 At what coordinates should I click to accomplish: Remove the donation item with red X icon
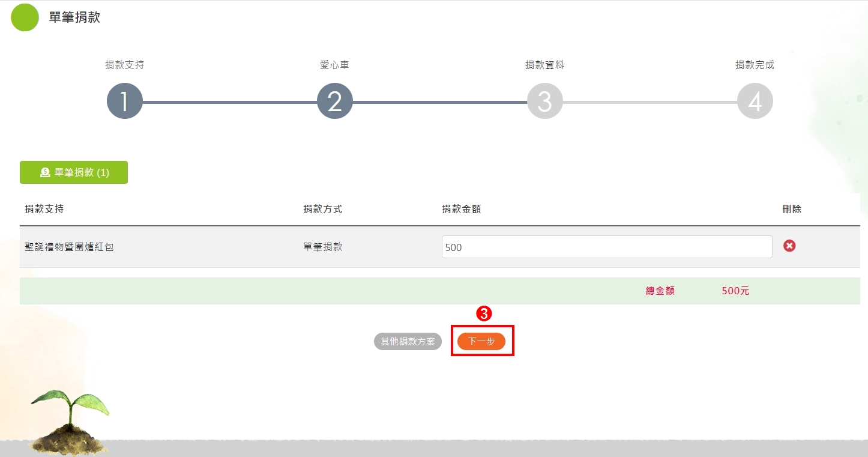(x=789, y=246)
